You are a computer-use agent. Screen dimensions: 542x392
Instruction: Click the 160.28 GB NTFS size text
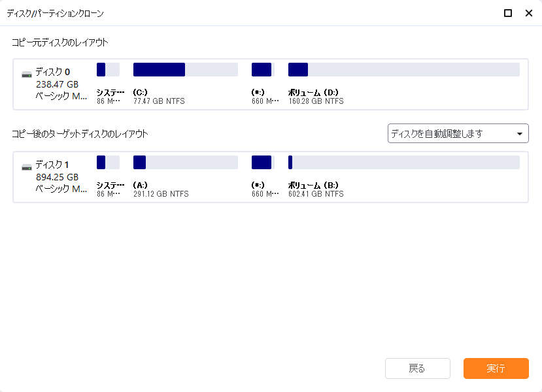pos(316,101)
